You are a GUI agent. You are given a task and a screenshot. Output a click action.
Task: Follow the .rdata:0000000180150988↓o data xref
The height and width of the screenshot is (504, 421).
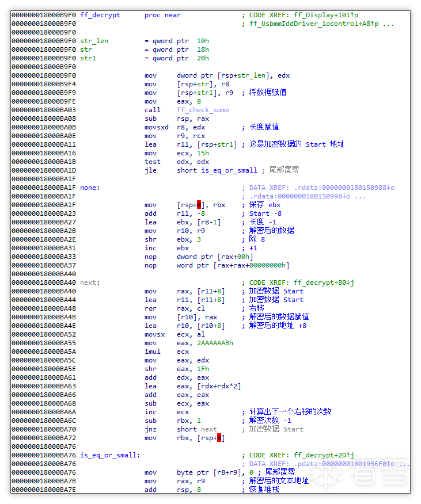pos(344,188)
